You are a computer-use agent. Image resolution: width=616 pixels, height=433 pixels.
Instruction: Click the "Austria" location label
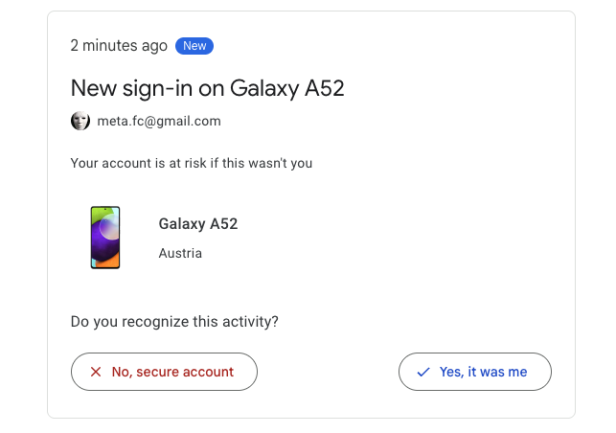pyautogui.click(x=180, y=254)
